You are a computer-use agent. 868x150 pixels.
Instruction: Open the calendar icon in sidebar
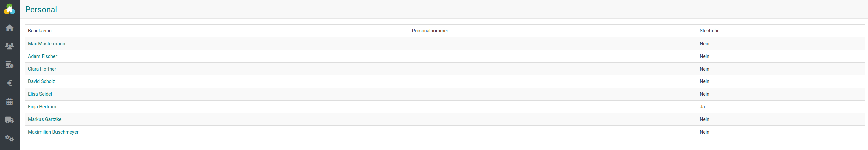[10, 101]
